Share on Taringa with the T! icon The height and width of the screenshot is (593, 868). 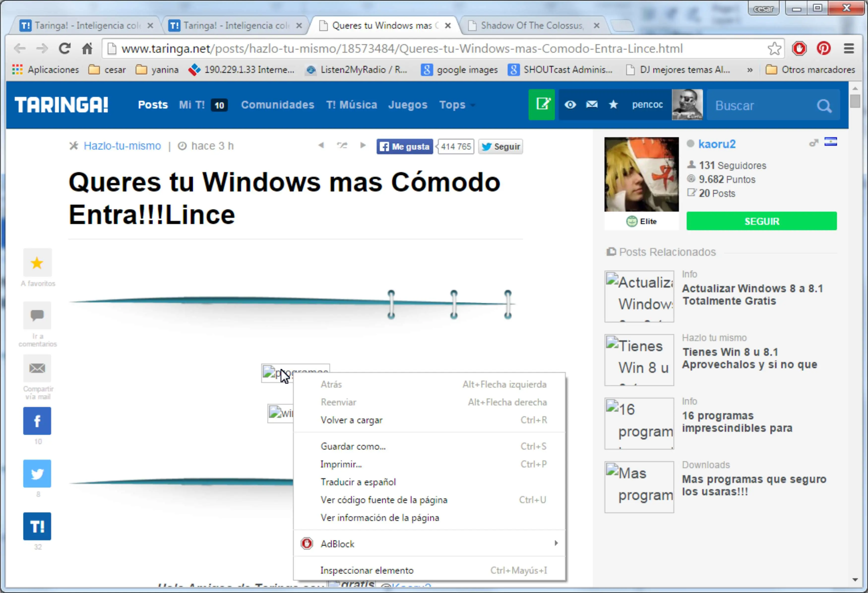(x=37, y=526)
